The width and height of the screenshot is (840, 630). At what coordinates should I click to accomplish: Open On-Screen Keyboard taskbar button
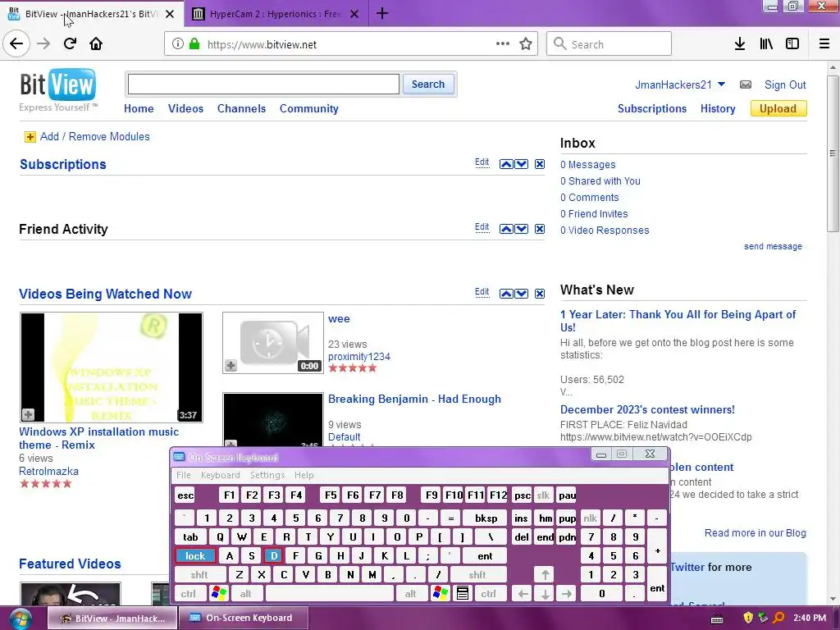coord(243,619)
